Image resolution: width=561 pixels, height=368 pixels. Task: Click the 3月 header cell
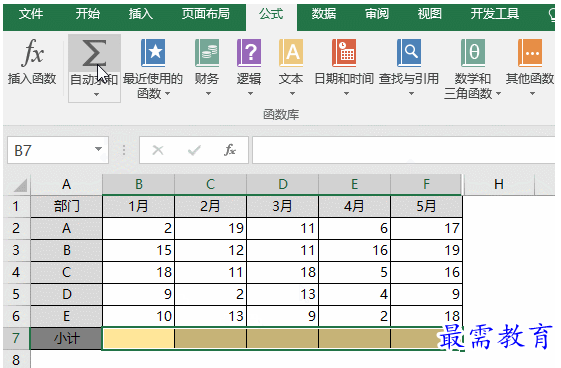(283, 206)
